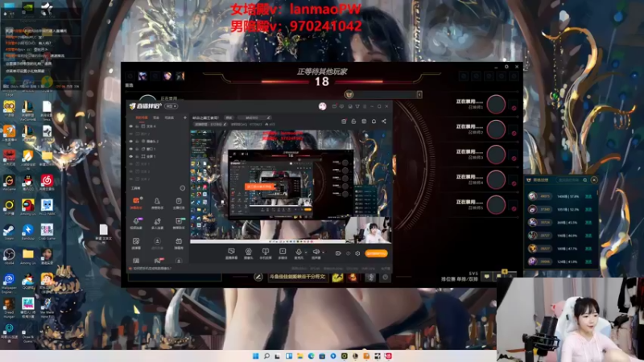Open the Steam desktop icon
644x362 pixels.
click(x=9, y=232)
